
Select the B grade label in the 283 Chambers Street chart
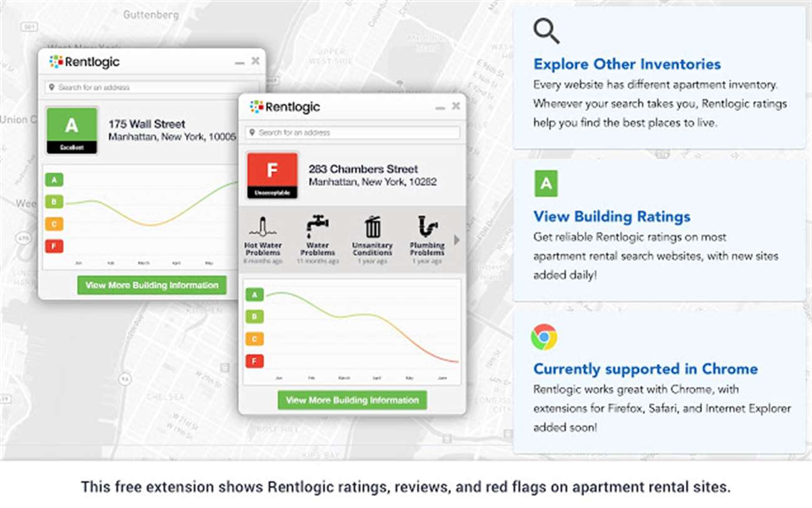click(x=254, y=317)
